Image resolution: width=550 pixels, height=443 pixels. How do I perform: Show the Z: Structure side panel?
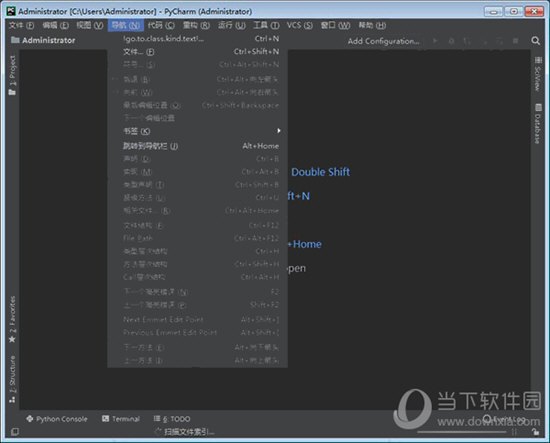12,379
